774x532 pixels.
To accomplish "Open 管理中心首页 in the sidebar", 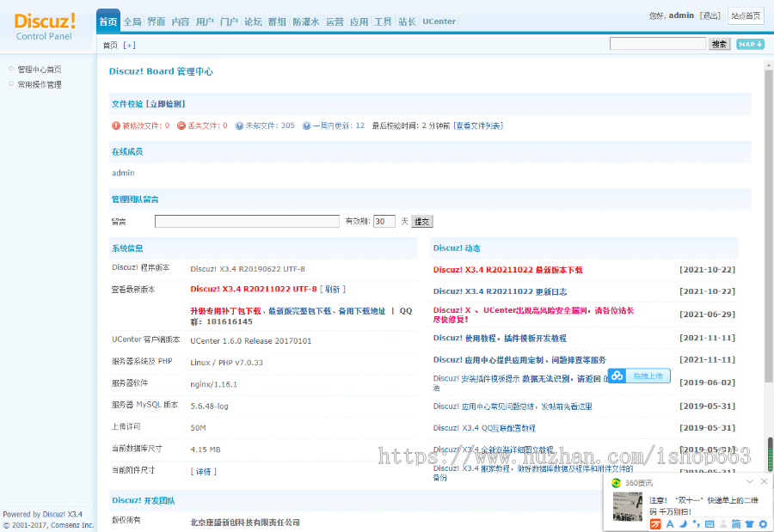I will (x=40, y=70).
